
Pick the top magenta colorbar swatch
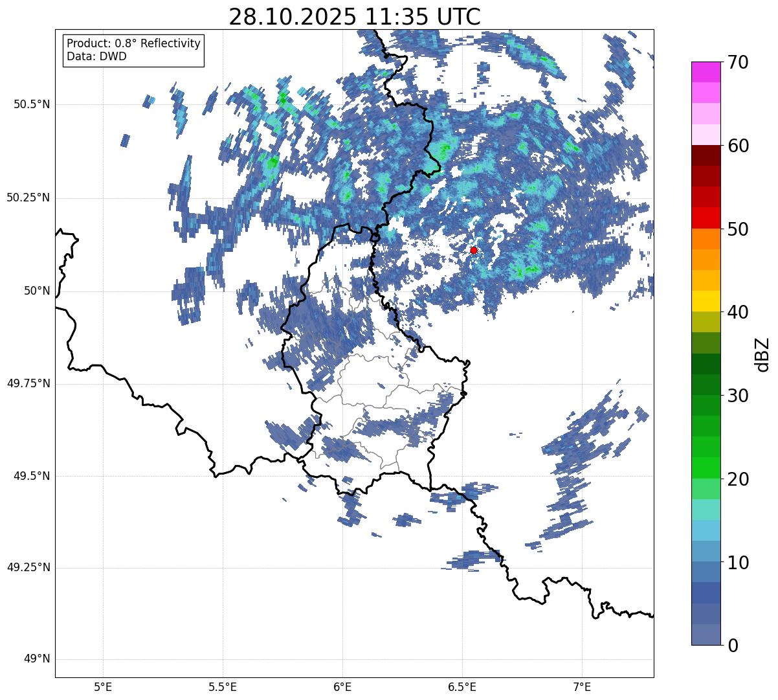coord(706,73)
